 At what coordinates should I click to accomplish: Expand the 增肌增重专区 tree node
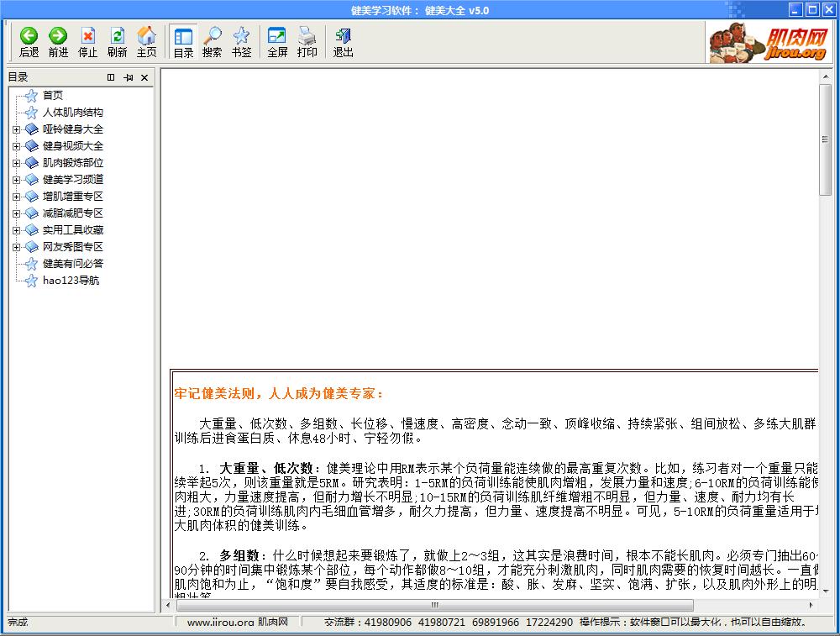point(16,197)
